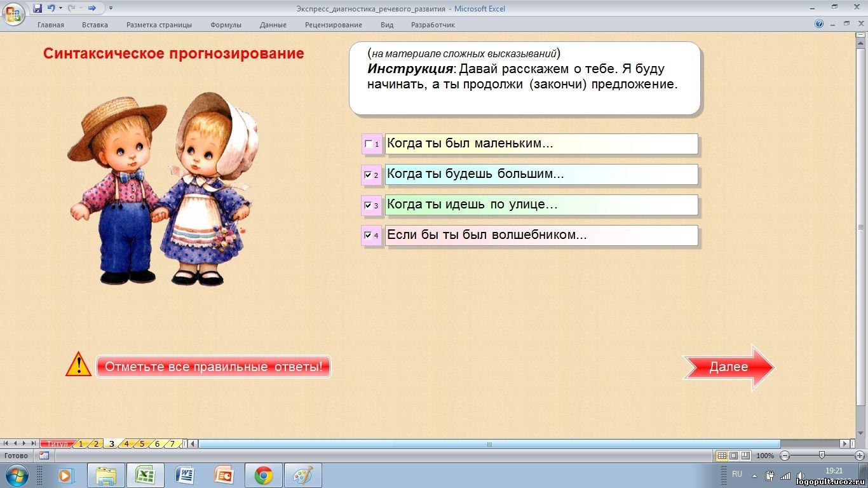Screen dimensions: 868x488
Task: Click the volume tray icon
Action: pyautogui.click(x=799, y=475)
